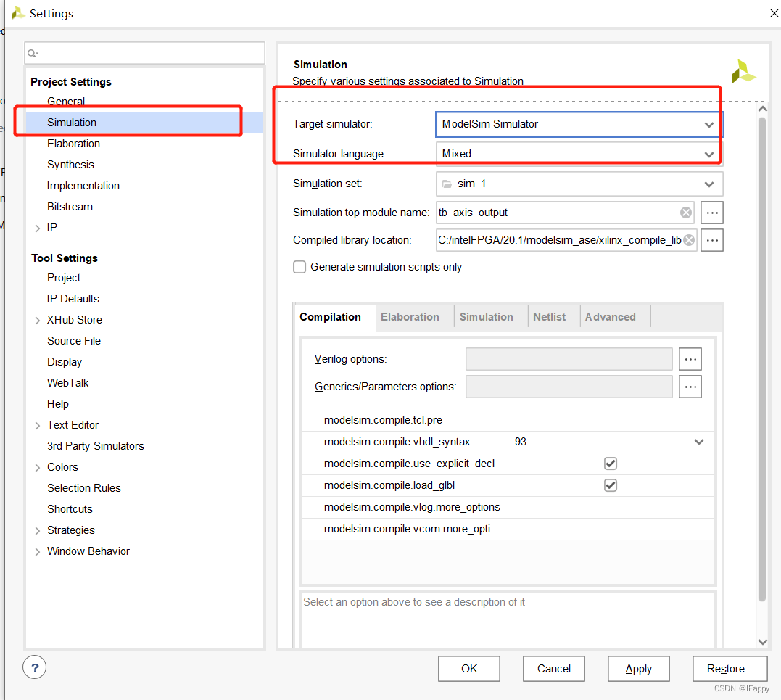Open Generics/Parameters options browse button
This screenshot has width=781, height=700.
coord(690,387)
